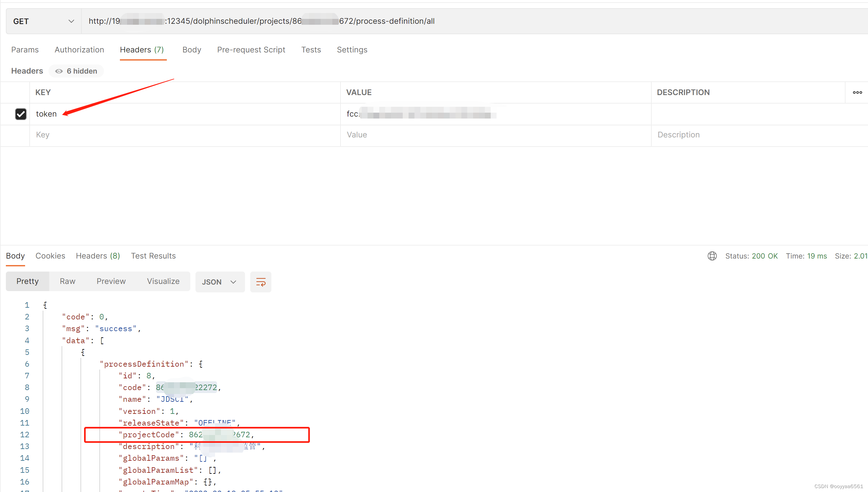Click the "description" JSON line
This screenshot has height=492, width=868.
pyautogui.click(x=192, y=447)
